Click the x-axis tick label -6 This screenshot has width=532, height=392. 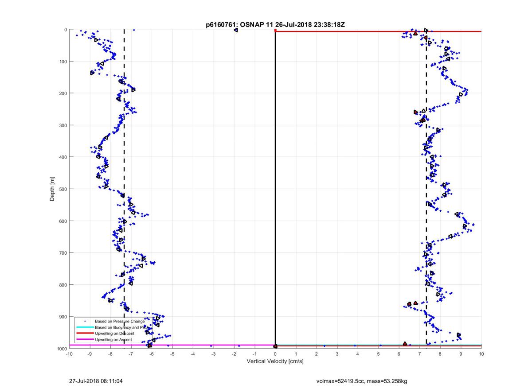[x=151, y=354]
